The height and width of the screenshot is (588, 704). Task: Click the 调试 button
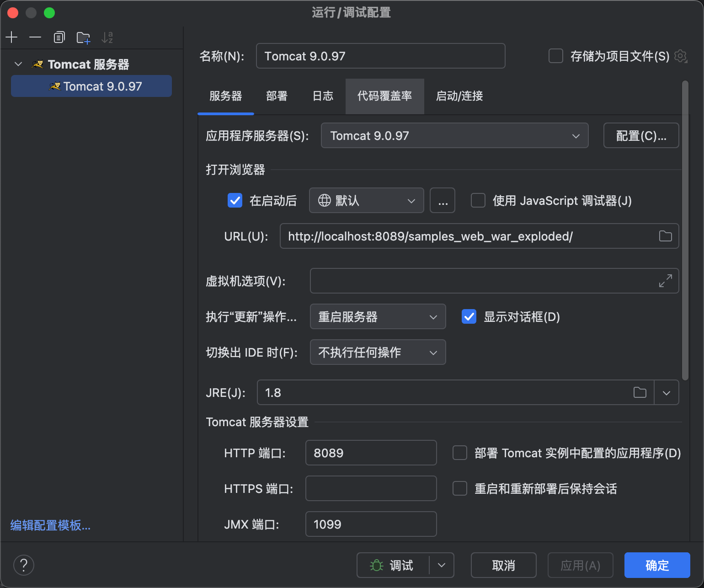coord(393,565)
